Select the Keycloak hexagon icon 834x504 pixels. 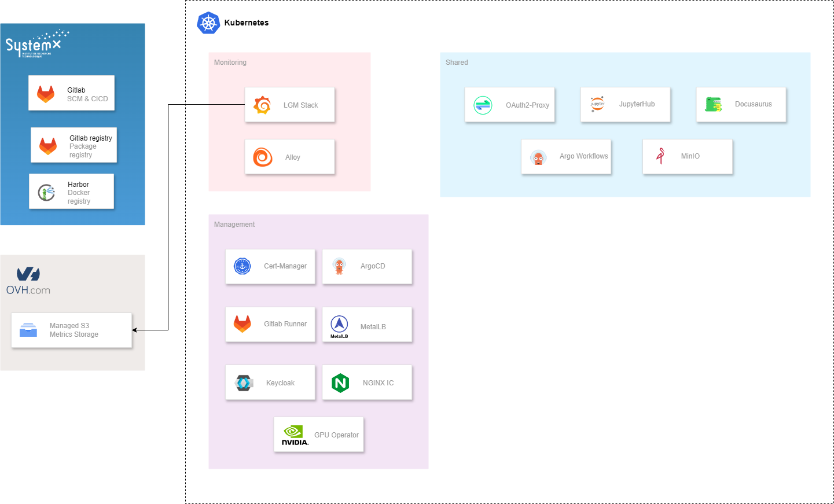coord(244,383)
